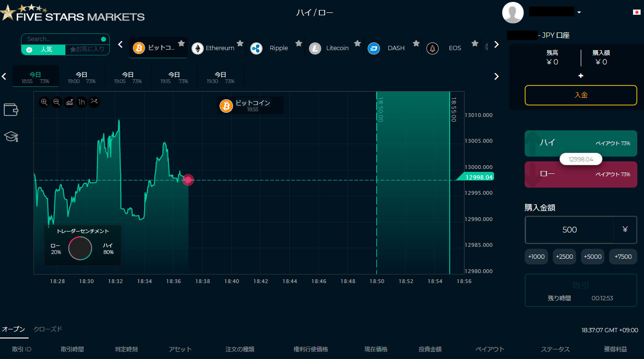Open chart indicators with the trend-lines icon

click(94, 102)
